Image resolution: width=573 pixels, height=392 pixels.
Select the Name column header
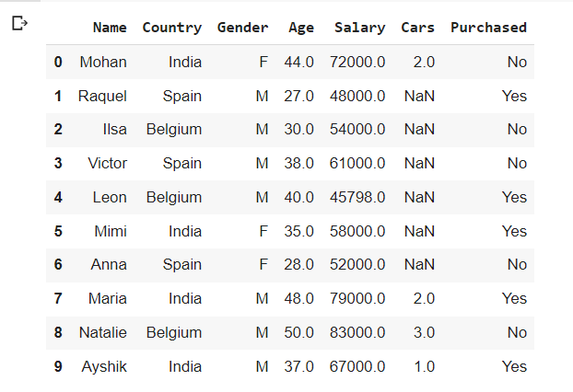[x=110, y=28]
